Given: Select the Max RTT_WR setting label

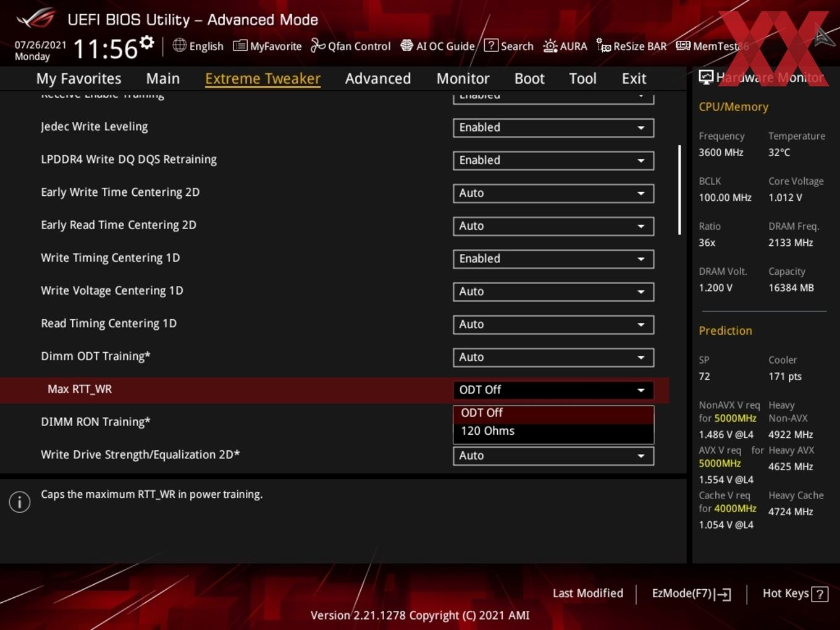Looking at the screenshot, I should [x=80, y=389].
